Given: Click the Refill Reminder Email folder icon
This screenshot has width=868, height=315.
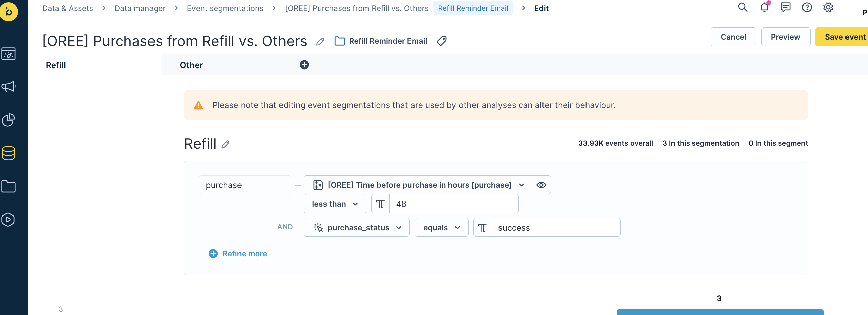Looking at the screenshot, I should pos(339,41).
